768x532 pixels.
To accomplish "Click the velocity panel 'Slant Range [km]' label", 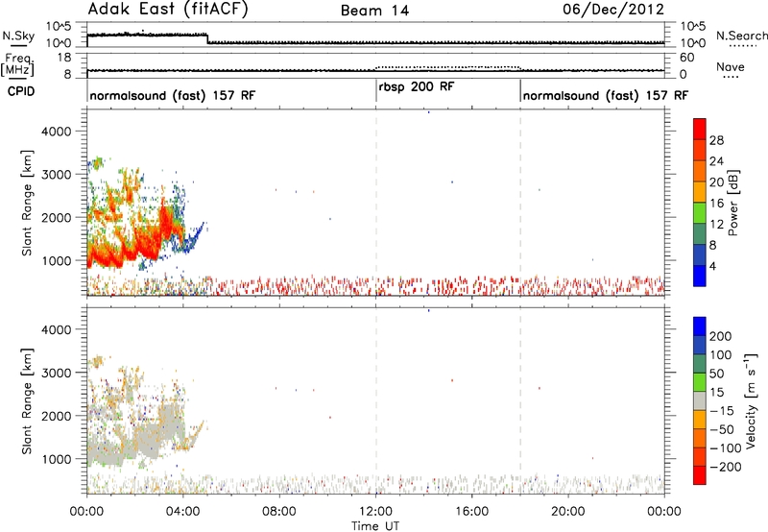I will [x=27, y=401].
